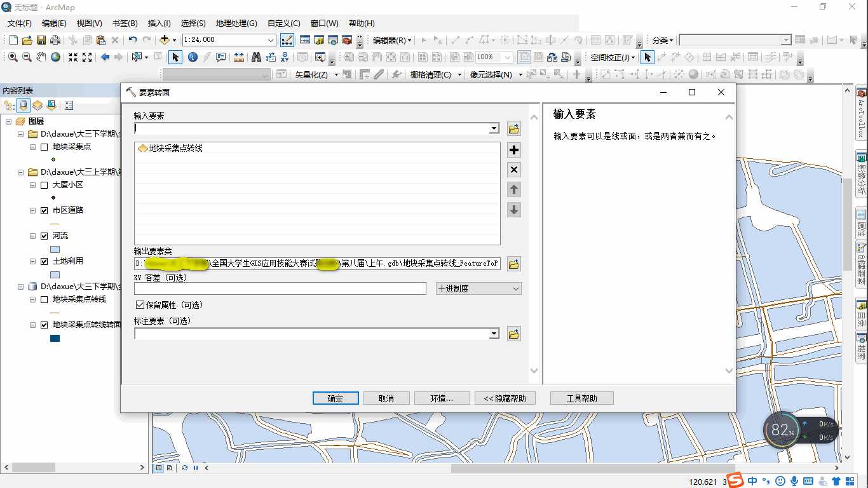Remove the selected input entry with X
Image resolution: width=868 pixels, height=488 pixels.
click(x=514, y=170)
